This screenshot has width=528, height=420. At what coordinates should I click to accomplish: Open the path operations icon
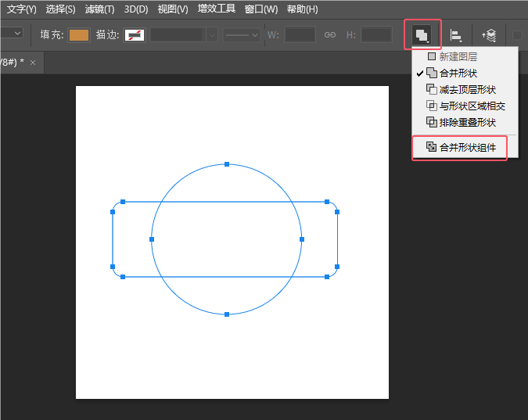(422, 35)
